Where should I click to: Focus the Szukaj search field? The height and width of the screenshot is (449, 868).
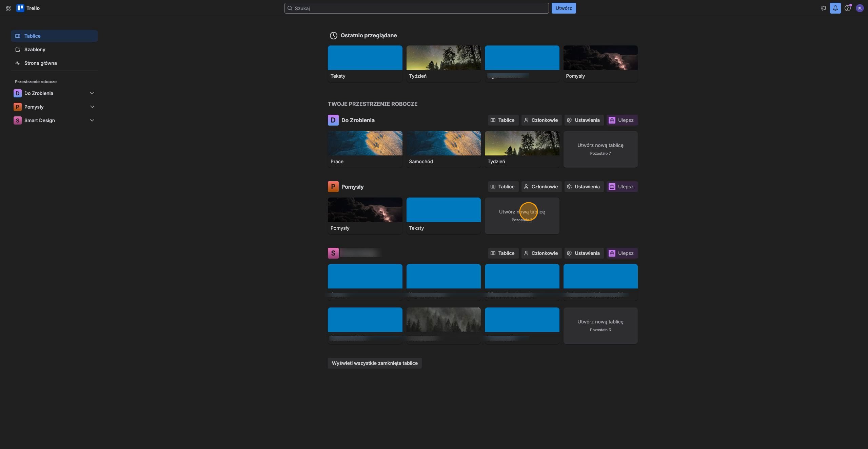[416, 8]
